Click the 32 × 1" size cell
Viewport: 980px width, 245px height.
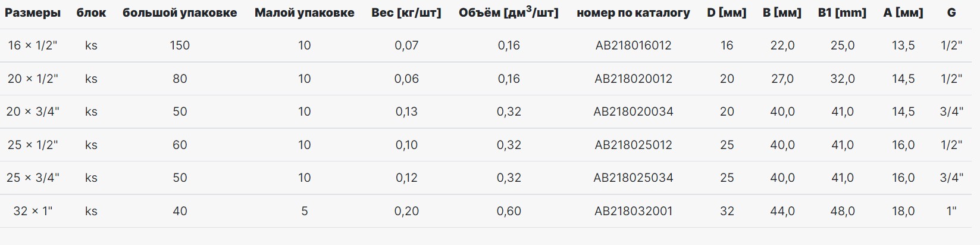[x=33, y=211]
